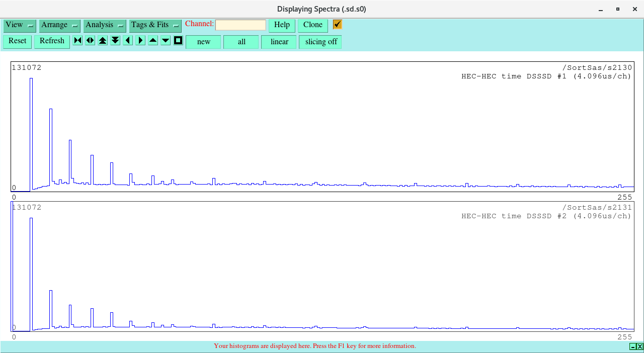Screen dimensions: 644x353
Task: Open the Arrange dropdown menu
Action: tap(60, 25)
